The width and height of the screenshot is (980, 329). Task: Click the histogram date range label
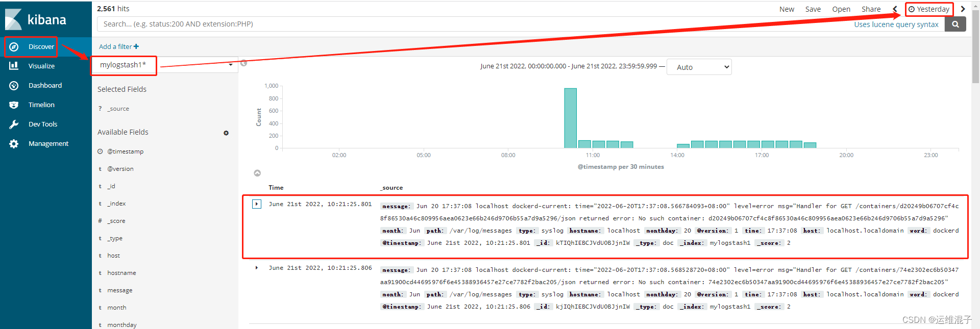pos(569,66)
